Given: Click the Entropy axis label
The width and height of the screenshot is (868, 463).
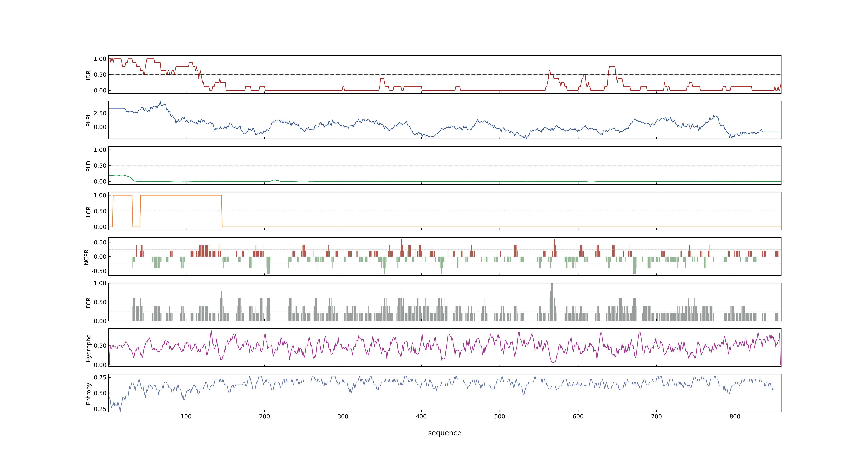Looking at the screenshot, I should pyautogui.click(x=89, y=393).
